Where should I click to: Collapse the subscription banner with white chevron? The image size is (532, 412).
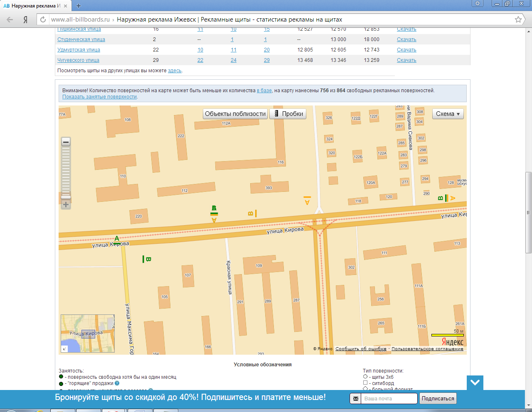click(x=475, y=383)
